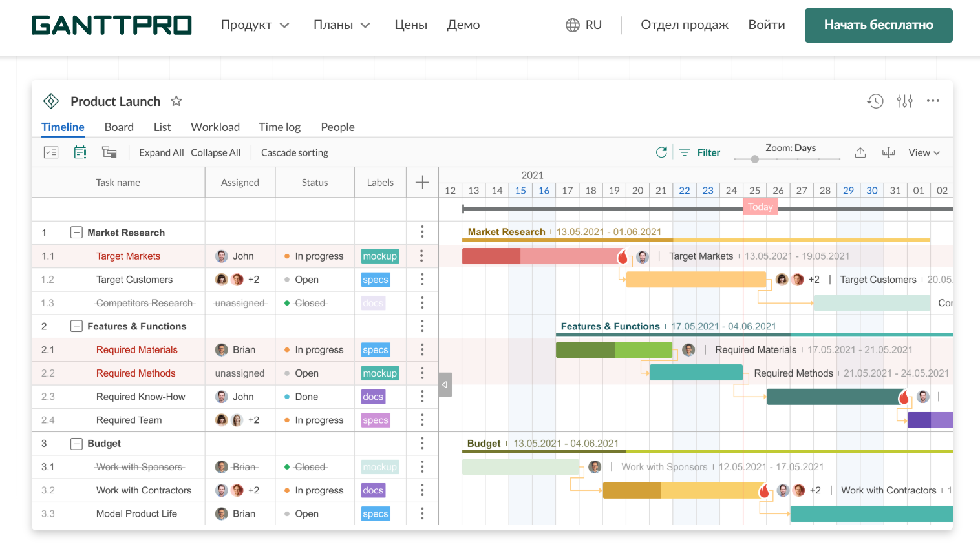This screenshot has height=549, width=980.
Task: Click the Zoom Days slider handle
Action: click(x=754, y=159)
